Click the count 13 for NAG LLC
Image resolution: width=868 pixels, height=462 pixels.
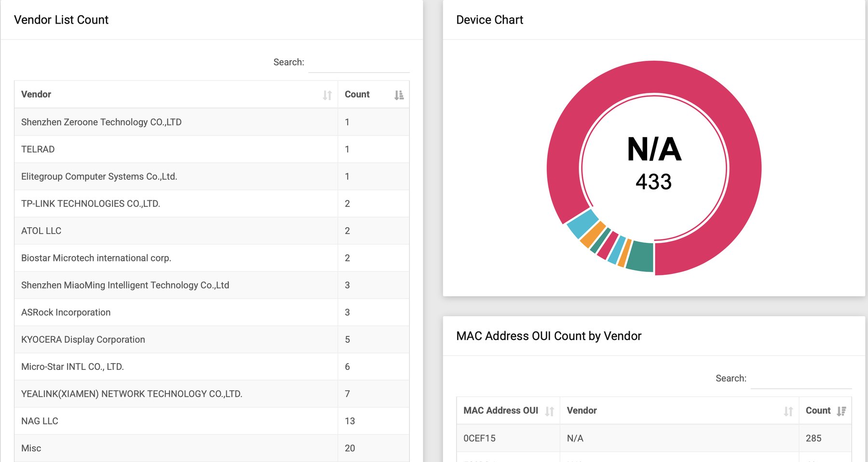pos(350,421)
